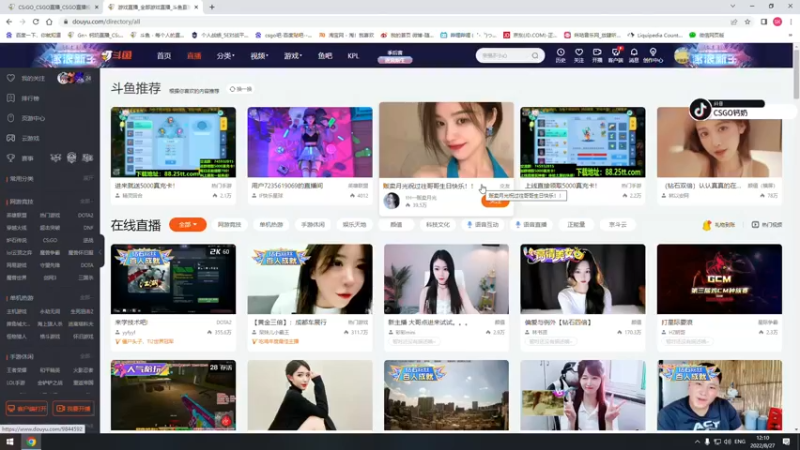Select the 语音直播 category filter
Screen dimensions: 800x450
531,224
